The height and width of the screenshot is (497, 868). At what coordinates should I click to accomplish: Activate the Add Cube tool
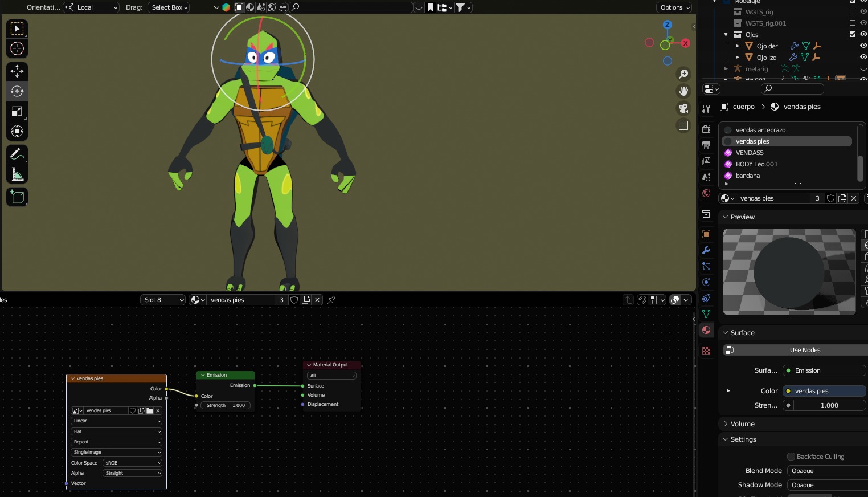point(17,197)
